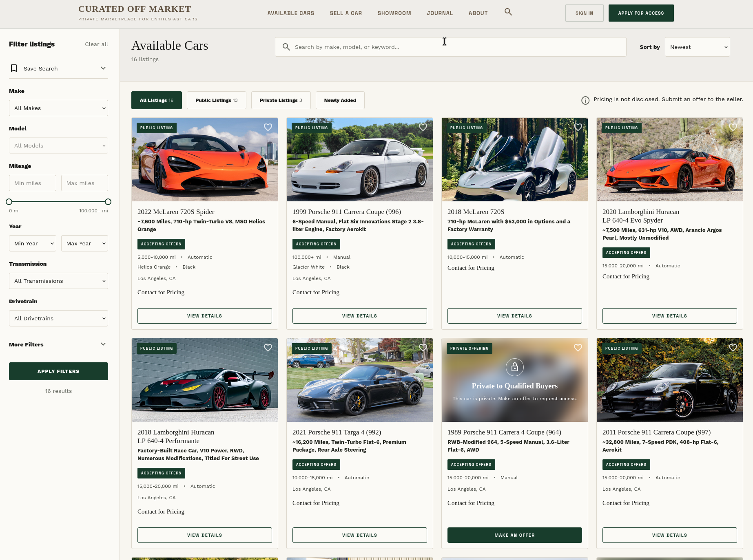
Task: Favorite the 2020 Lamborghini Huracan Evo Spyder
Action: point(733,127)
